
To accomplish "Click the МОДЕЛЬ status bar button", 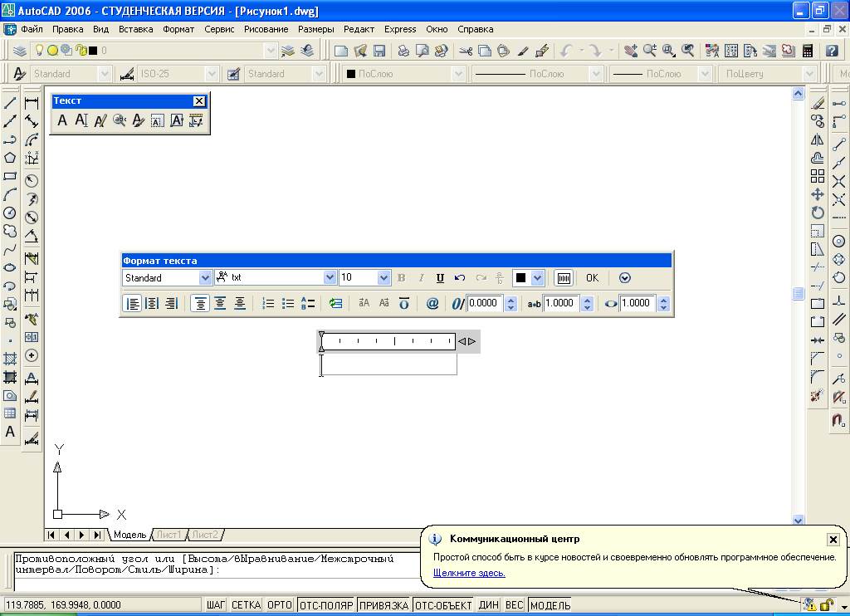I will 550,605.
